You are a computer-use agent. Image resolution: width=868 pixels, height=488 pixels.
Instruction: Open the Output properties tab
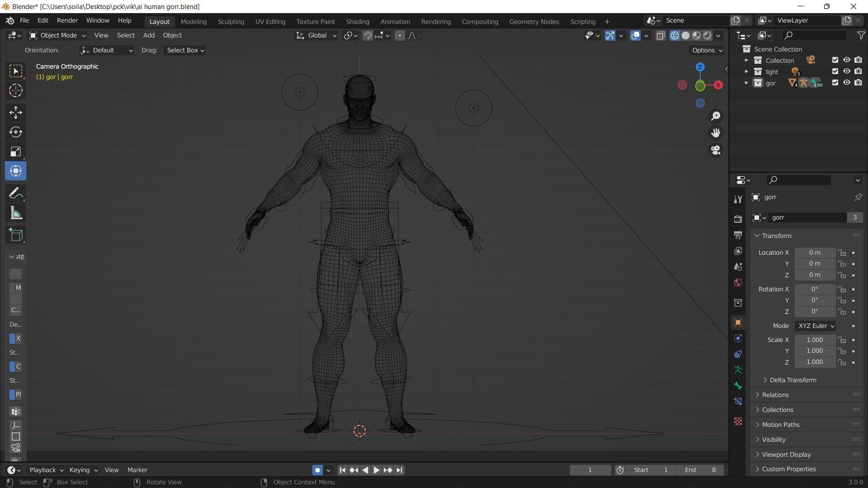738,235
